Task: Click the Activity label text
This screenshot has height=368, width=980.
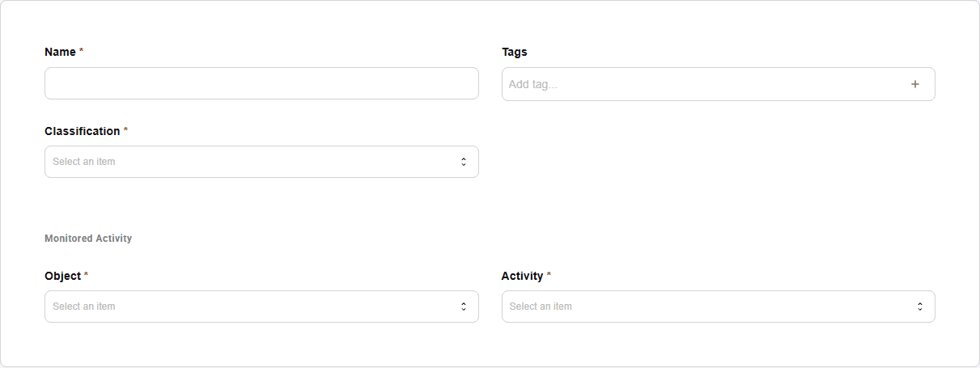Action: (x=523, y=276)
